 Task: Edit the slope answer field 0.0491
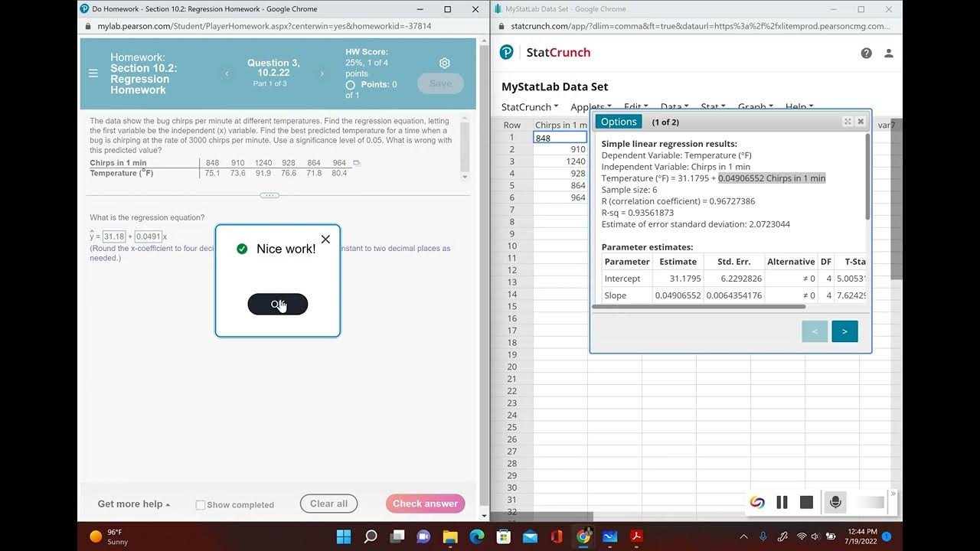149,236
